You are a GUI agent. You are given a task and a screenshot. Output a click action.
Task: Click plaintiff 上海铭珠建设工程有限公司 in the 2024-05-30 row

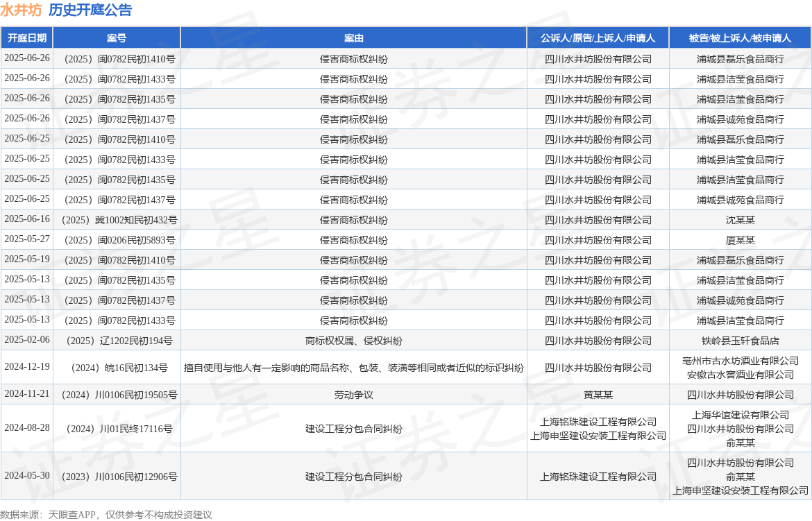pyautogui.click(x=598, y=477)
